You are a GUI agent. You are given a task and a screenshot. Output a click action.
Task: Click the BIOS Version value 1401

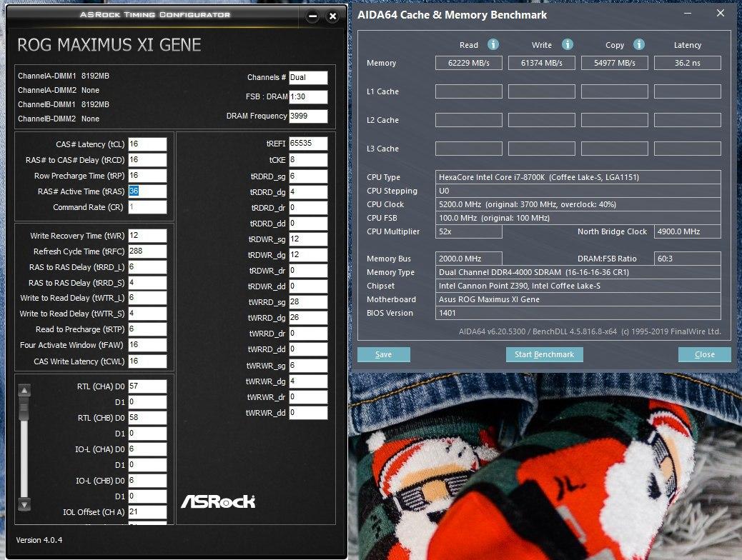coord(578,313)
